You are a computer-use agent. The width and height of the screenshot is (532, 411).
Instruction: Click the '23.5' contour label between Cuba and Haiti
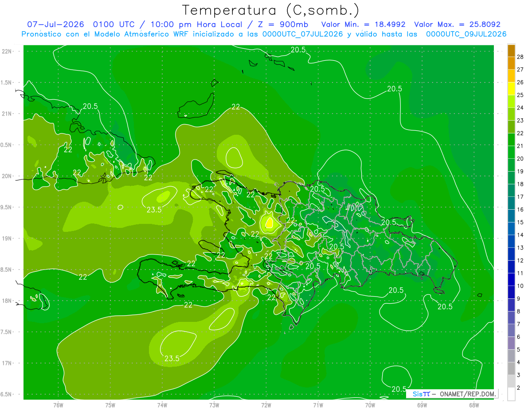coord(154,210)
